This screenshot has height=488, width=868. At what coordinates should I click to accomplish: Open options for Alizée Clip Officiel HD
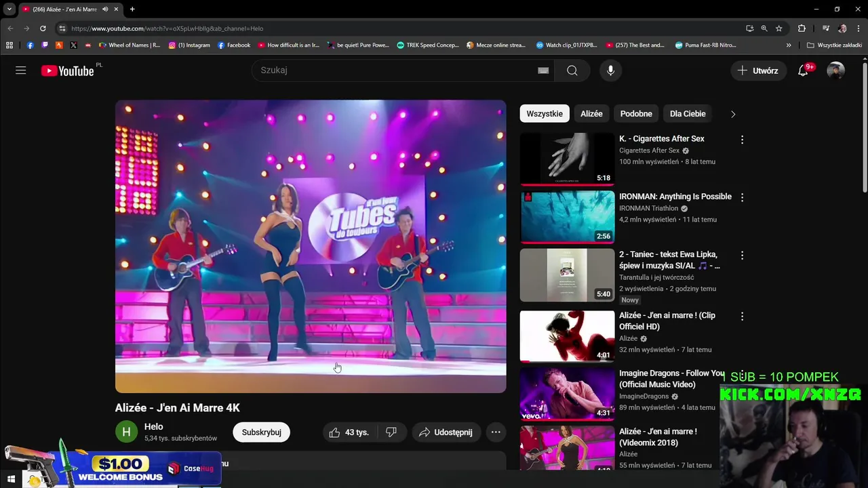(x=742, y=317)
